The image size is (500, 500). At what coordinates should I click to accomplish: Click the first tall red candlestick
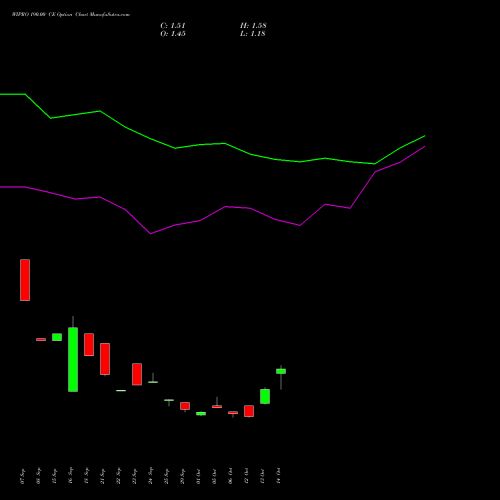tap(25, 280)
